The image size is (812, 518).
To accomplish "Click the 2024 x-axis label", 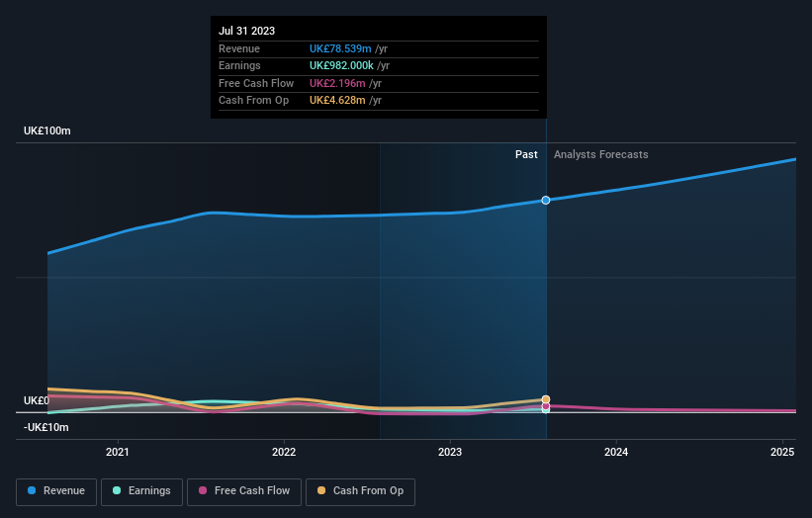I will [x=616, y=453].
